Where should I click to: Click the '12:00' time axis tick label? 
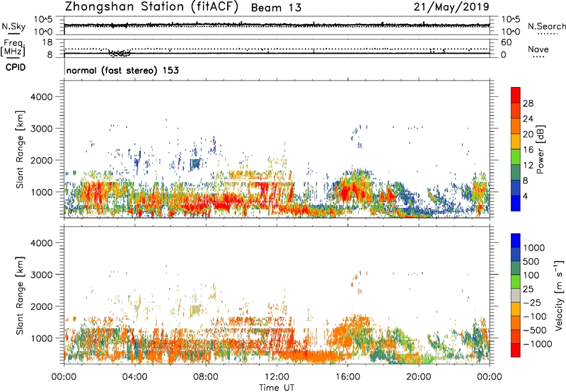point(277,377)
